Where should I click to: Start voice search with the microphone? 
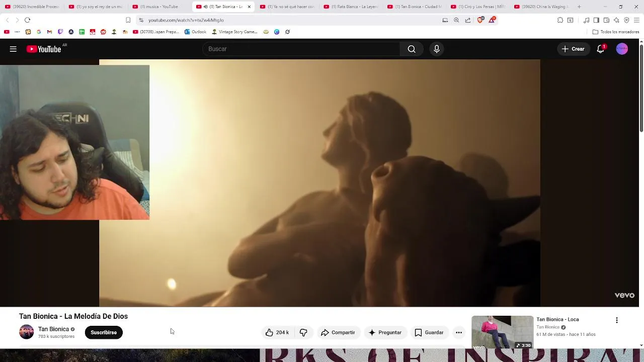tap(437, 49)
